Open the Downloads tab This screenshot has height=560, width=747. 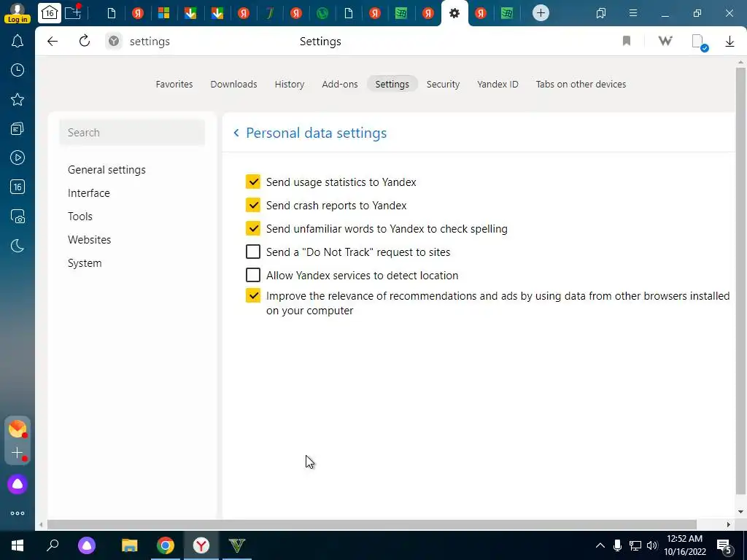(x=233, y=85)
